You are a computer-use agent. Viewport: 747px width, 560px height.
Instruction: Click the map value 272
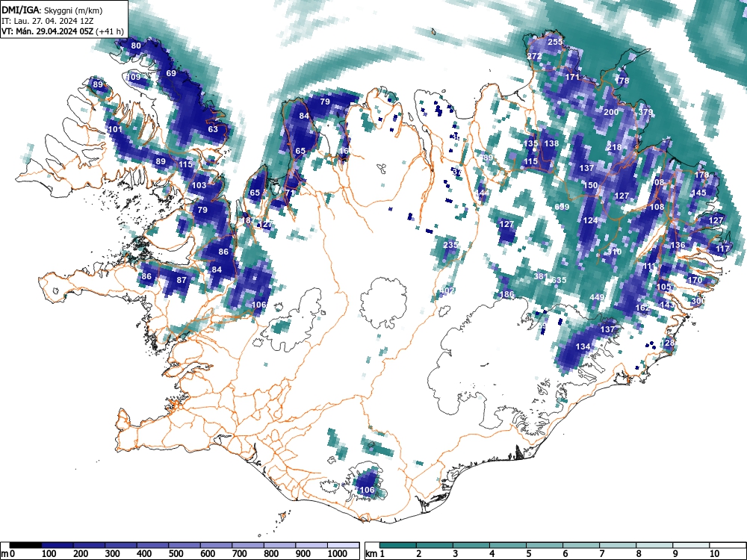tap(535, 56)
